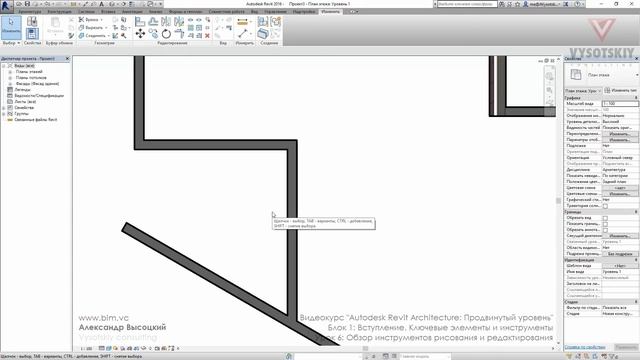Toggle the Траектория солнца checkbox
The width and height of the screenshot is (640, 360).
pyautogui.click(x=605, y=206)
